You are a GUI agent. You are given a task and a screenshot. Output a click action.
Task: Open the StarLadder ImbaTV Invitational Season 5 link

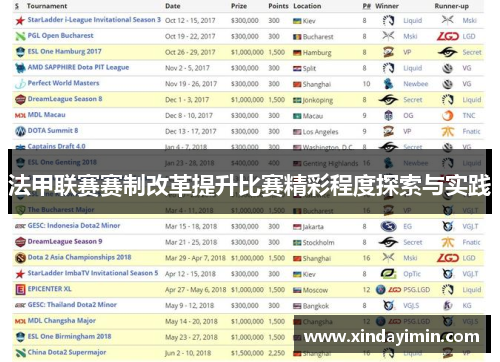pos(93,273)
